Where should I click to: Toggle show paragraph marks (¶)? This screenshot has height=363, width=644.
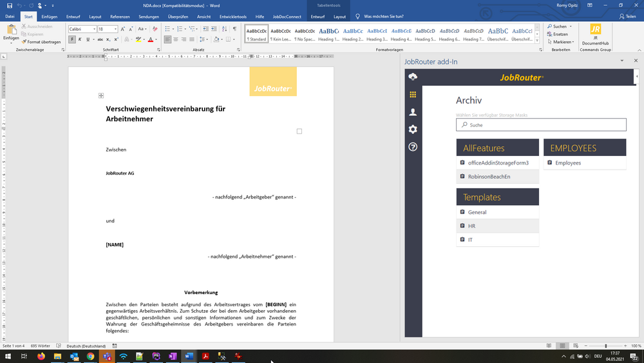tap(234, 29)
